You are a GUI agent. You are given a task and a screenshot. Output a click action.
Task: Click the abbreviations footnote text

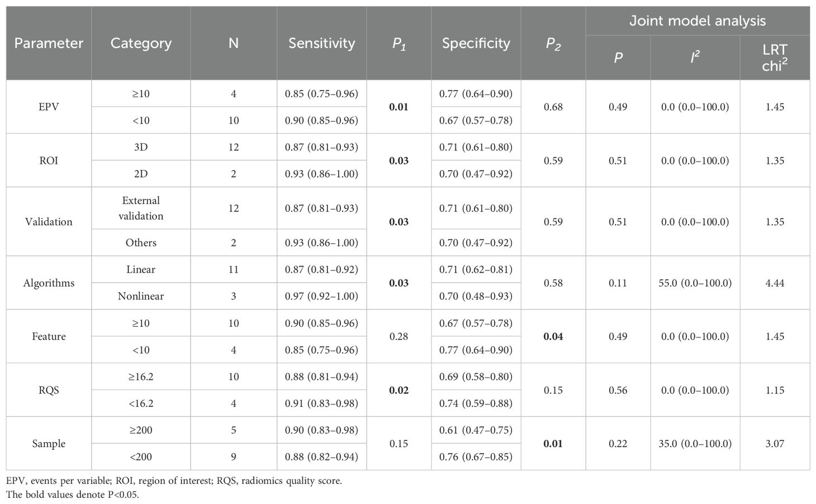[174, 481]
